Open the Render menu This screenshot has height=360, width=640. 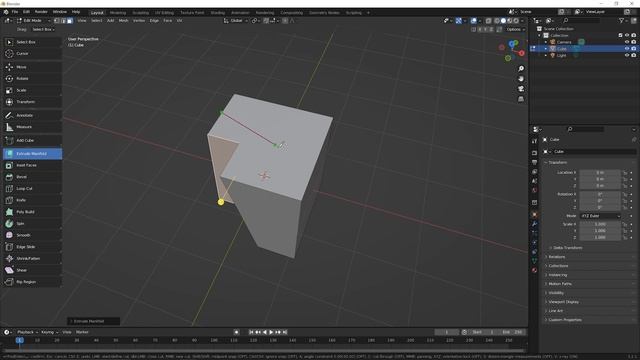tap(41, 12)
